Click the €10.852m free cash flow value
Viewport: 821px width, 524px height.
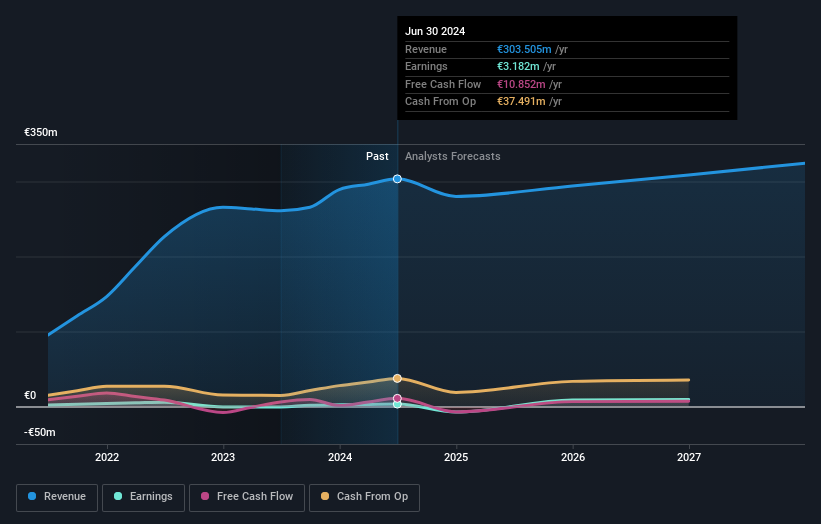click(x=521, y=84)
